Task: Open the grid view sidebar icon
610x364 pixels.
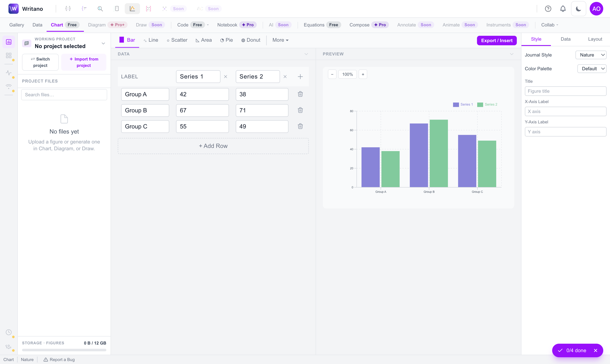Action: (9, 55)
